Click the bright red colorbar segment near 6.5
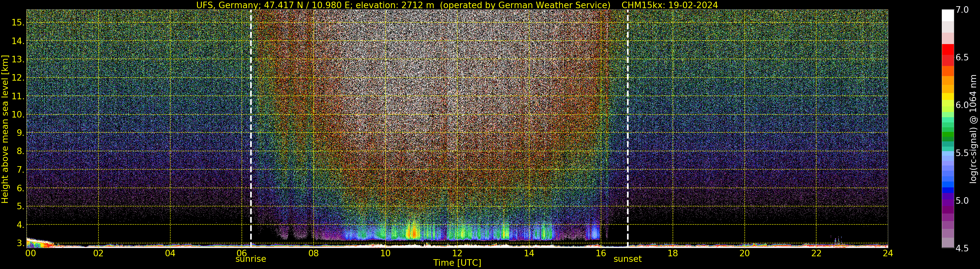 click(948, 50)
